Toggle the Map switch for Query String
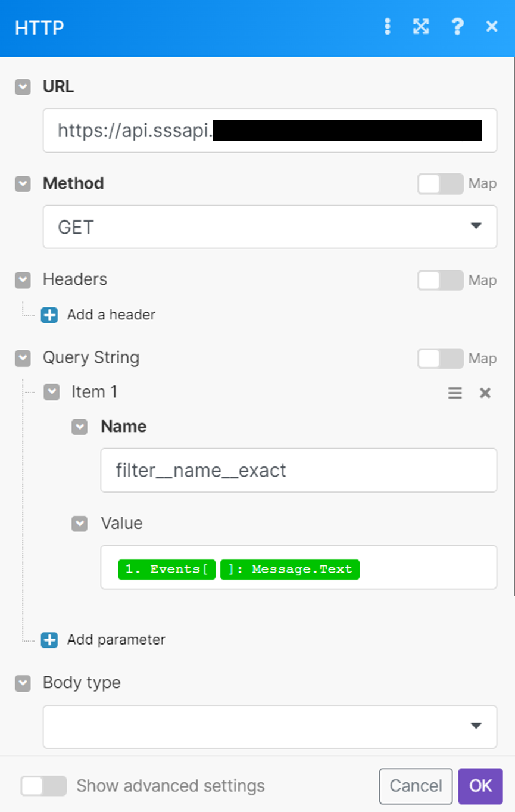 click(440, 358)
